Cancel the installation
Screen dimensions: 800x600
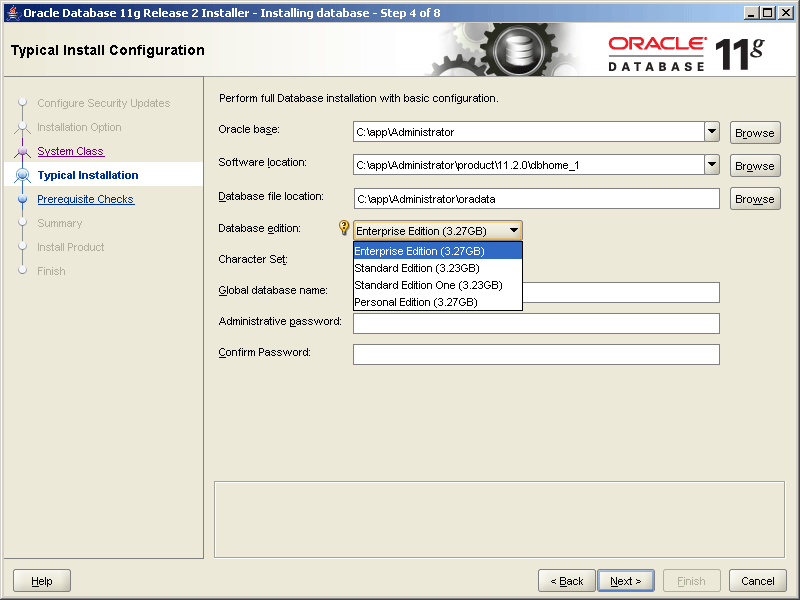(758, 581)
